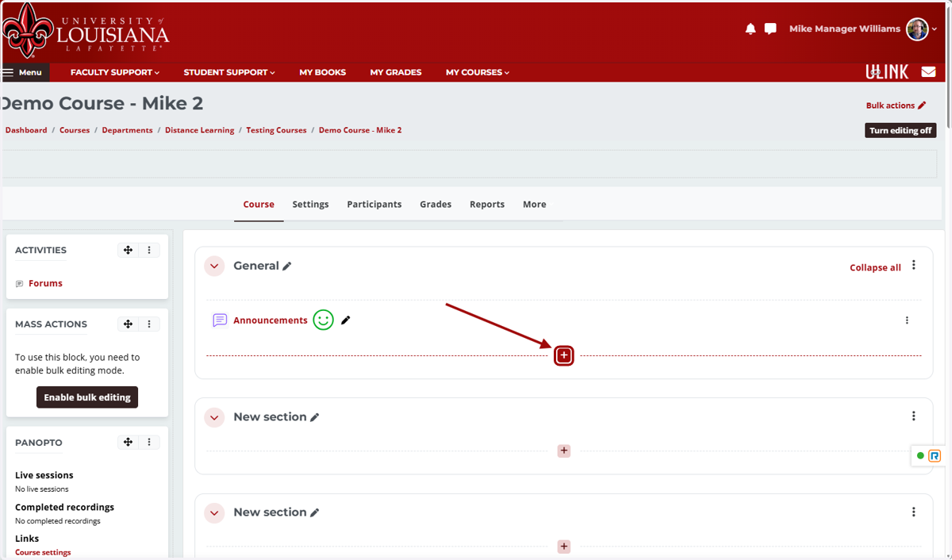
Task: Click the Announcements forum icon
Action: [220, 320]
